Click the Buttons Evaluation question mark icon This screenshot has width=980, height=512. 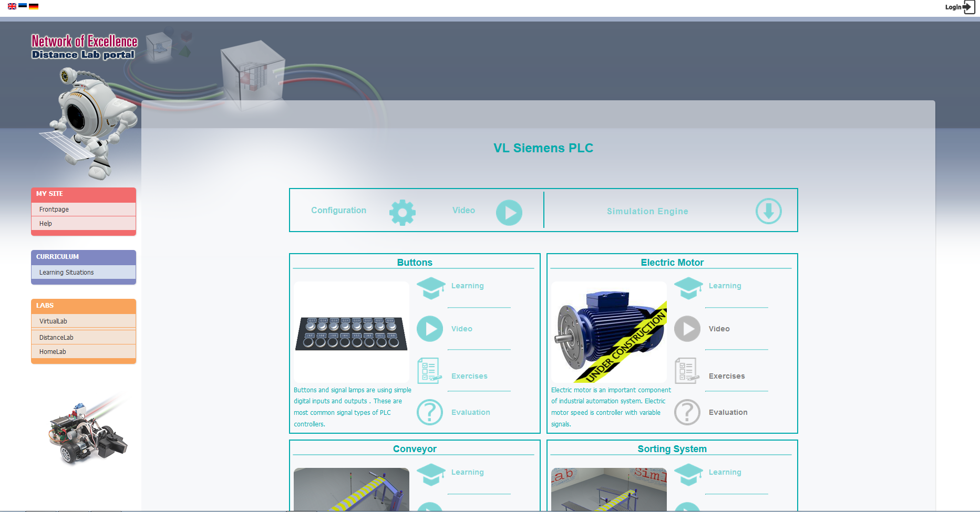tap(430, 412)
